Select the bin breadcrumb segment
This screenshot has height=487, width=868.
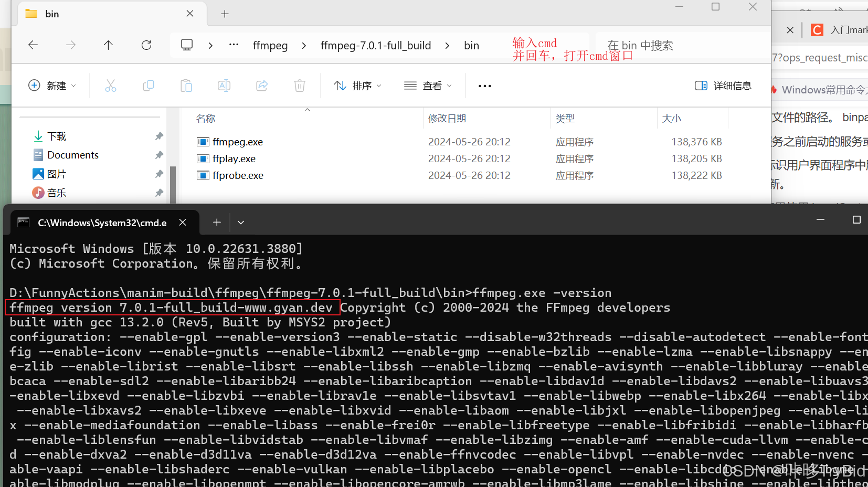point(471,46)
